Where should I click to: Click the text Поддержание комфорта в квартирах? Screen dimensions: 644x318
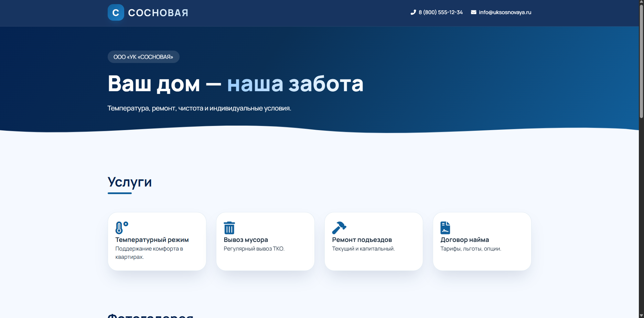coord(149,253)
